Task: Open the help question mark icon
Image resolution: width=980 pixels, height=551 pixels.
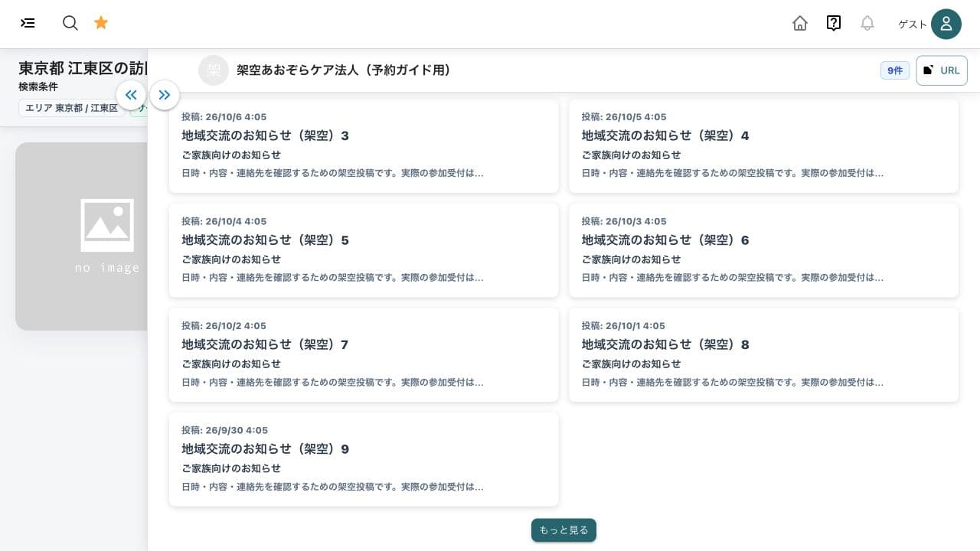Action: [834, 24]
